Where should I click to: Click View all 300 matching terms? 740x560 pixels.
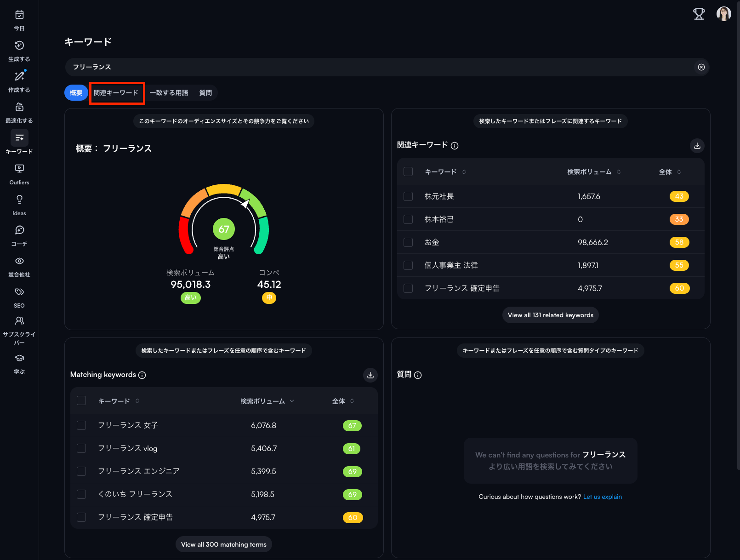(x=224, y=544)
